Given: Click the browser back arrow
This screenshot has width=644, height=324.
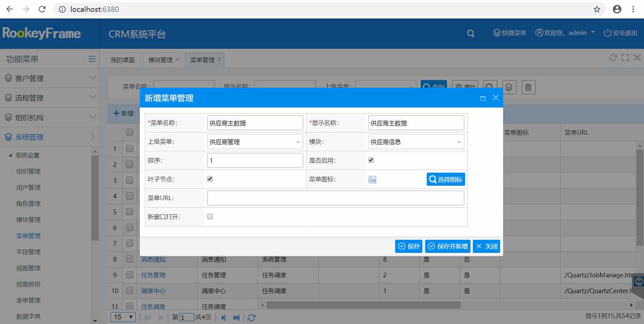Looking at the screenshot, I should [x=10, y=9].
